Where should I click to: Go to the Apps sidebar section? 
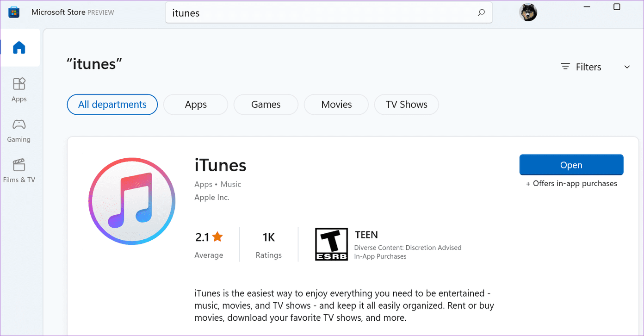pyautogui.click(x=19, y=90)
